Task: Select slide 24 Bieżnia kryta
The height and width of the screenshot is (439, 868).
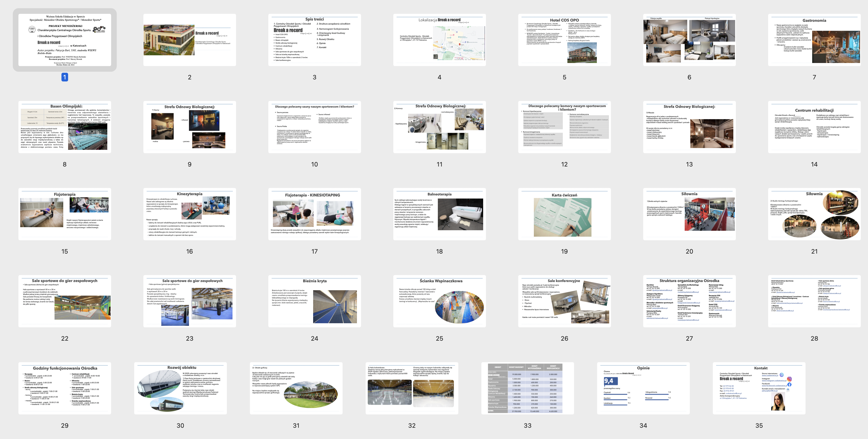Action: tap(314, 301)
